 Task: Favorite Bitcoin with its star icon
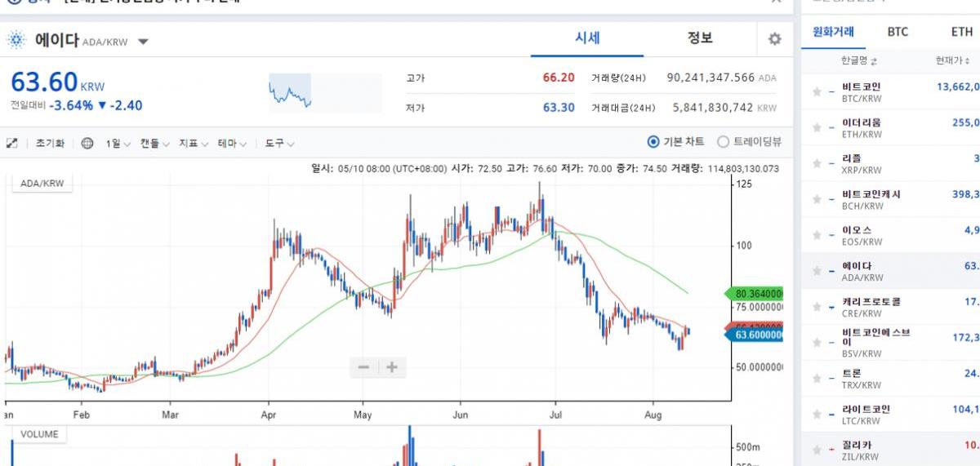click(x=817, y=92)
